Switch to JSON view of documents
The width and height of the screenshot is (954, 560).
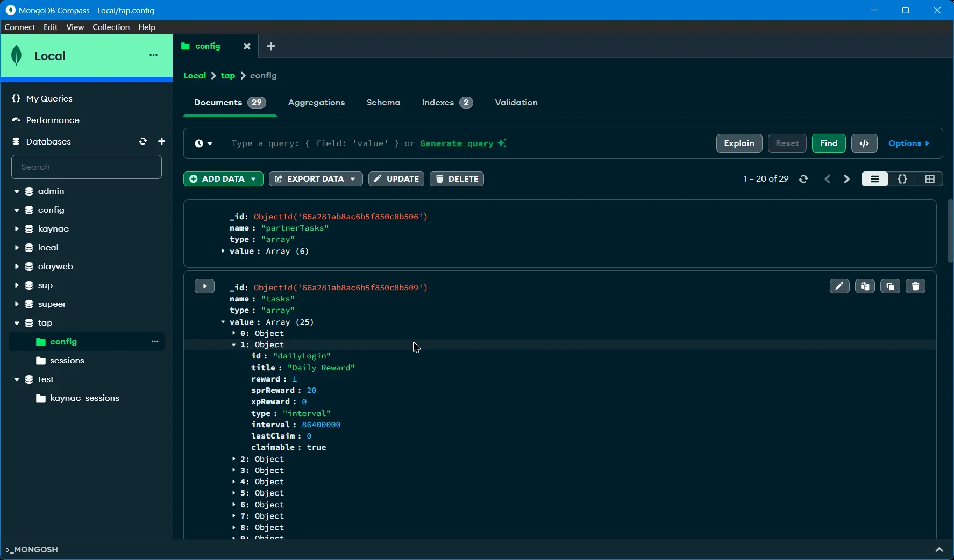pos(902,179)
